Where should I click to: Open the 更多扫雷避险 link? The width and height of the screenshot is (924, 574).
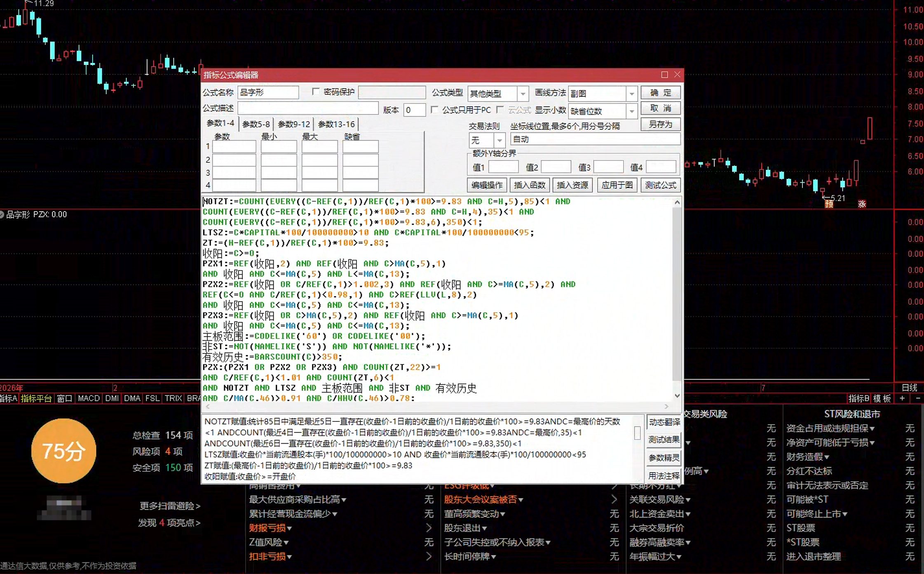click(170, 506)
